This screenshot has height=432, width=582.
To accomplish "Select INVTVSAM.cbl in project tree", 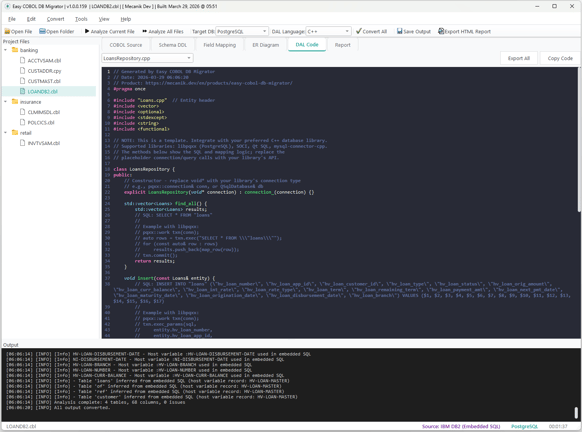I will pos(44,143).
